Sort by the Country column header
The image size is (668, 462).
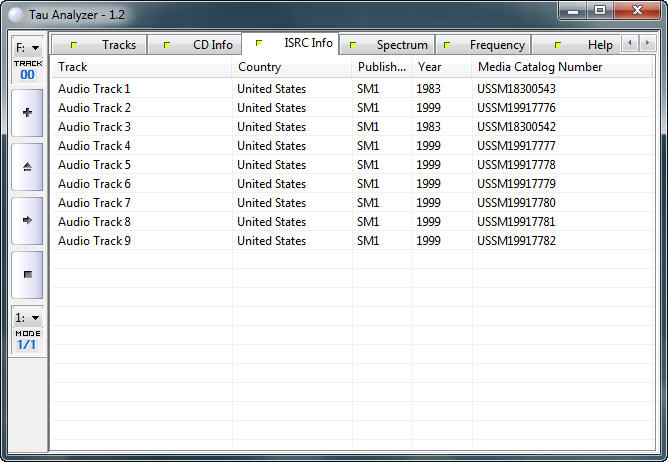(291, 67)
